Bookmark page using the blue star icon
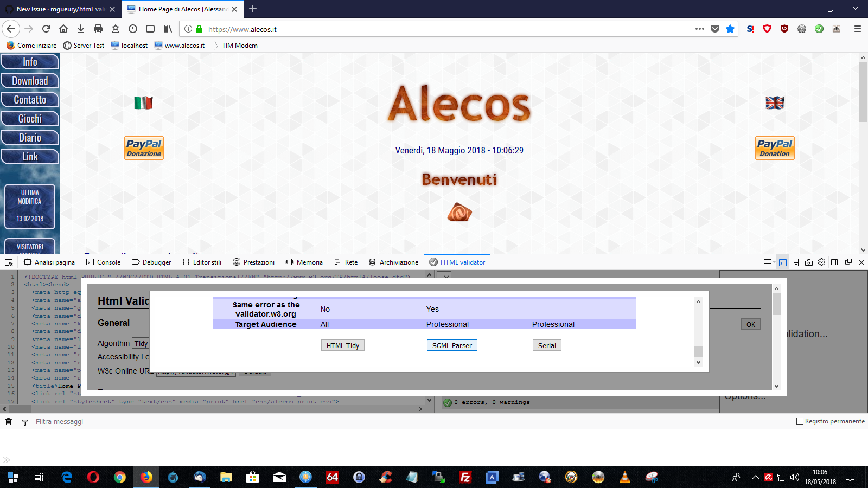868x488 pixels. [730, 29]
